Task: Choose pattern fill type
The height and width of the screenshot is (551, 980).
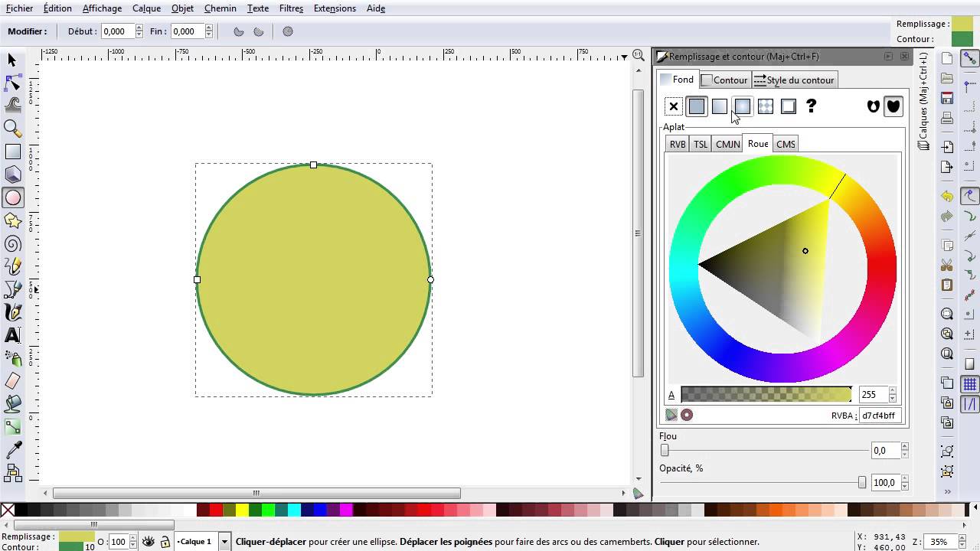Action: [x=765, y=106]
